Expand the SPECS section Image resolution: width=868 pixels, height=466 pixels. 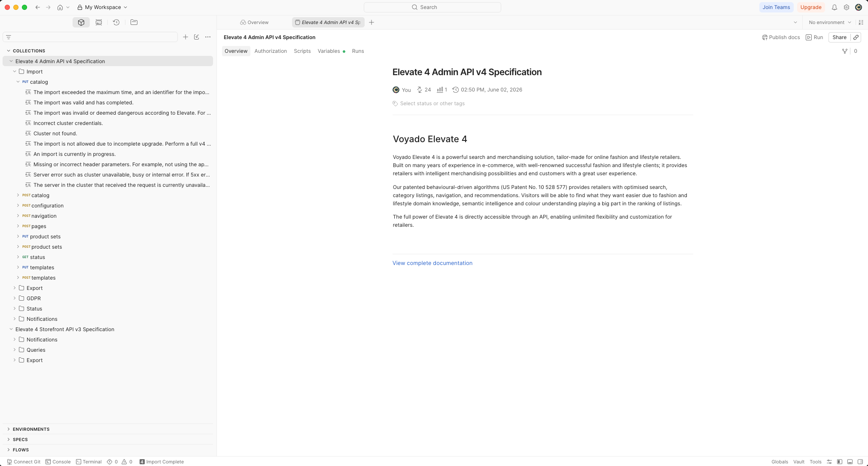pyautogui.click(x=9, y=439)
